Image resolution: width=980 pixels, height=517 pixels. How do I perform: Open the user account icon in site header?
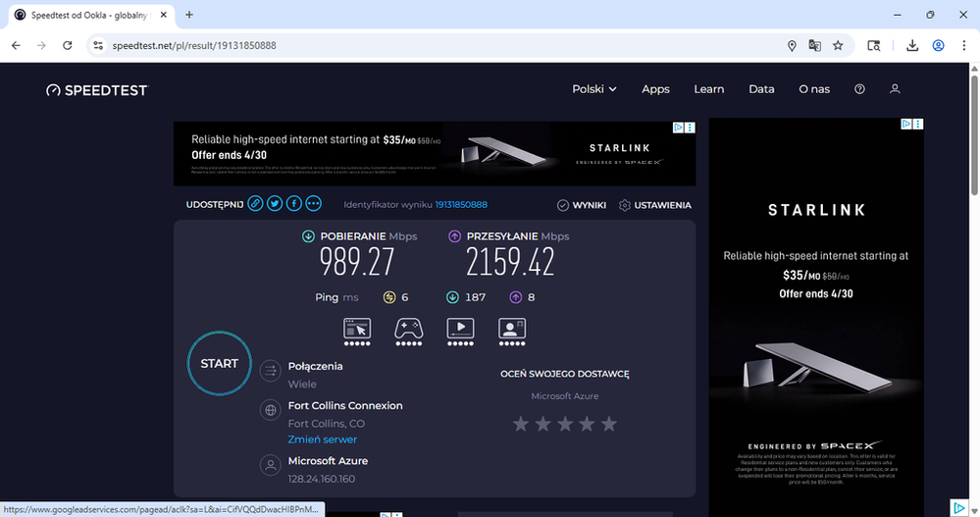[895, 89]
